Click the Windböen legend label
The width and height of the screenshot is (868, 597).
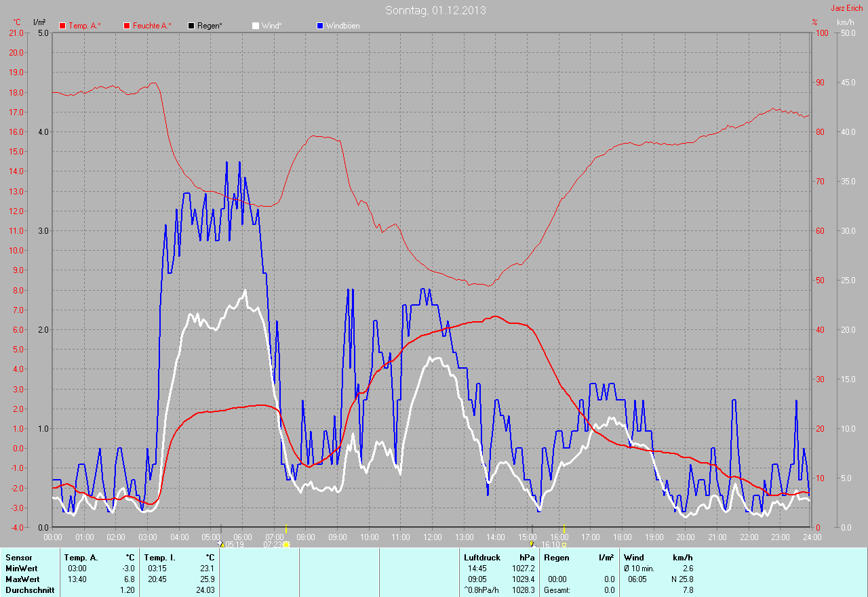tap(342, 26)
